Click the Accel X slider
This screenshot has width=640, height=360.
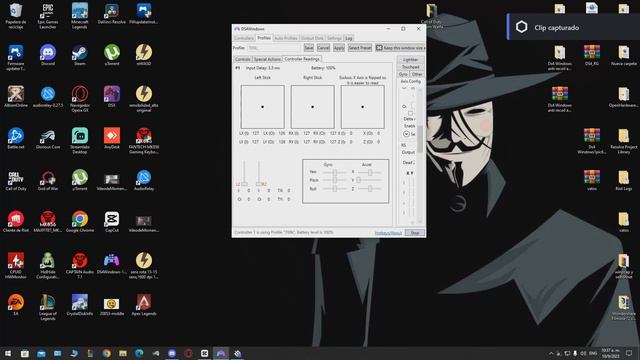370,172
